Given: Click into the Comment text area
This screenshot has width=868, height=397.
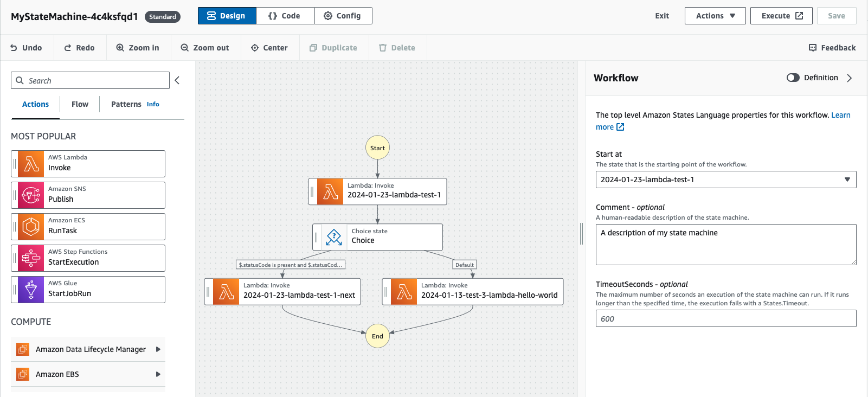Looking at the screenshot, I should (726, 245).
